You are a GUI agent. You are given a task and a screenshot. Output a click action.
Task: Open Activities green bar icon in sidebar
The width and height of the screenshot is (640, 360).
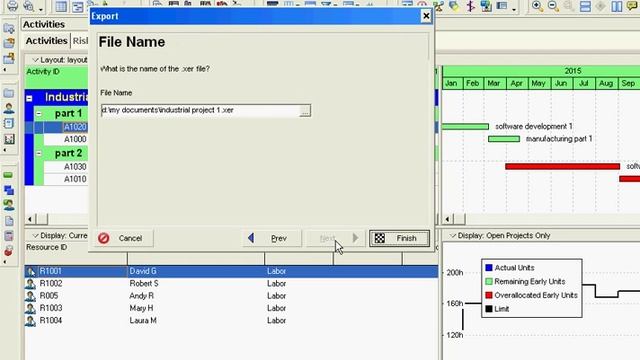point(8,175)
